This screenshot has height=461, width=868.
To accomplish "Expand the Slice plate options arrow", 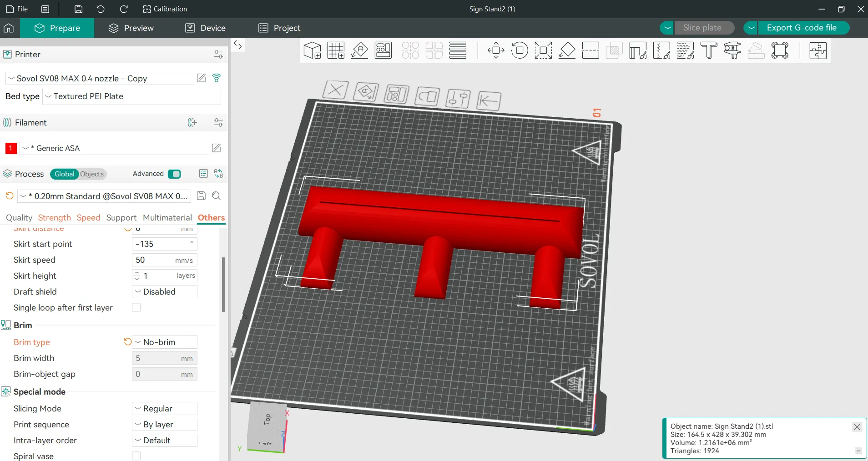I will click(667, 28).
